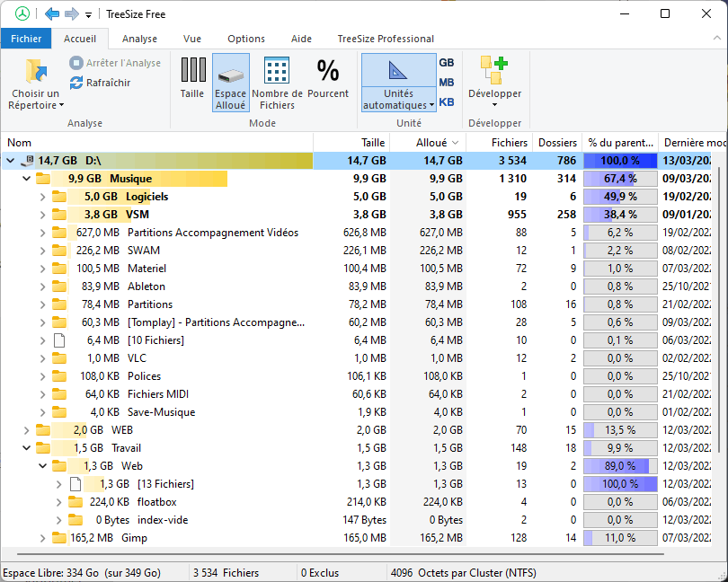
Task: Open the quick access toolbar dropdown arrow
Action: click(x=88, y=15)
